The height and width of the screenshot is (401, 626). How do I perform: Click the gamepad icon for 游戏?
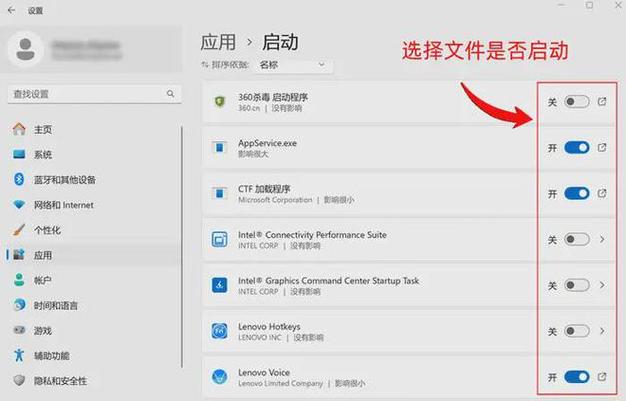pyautogui.click(x=19, y=330)
